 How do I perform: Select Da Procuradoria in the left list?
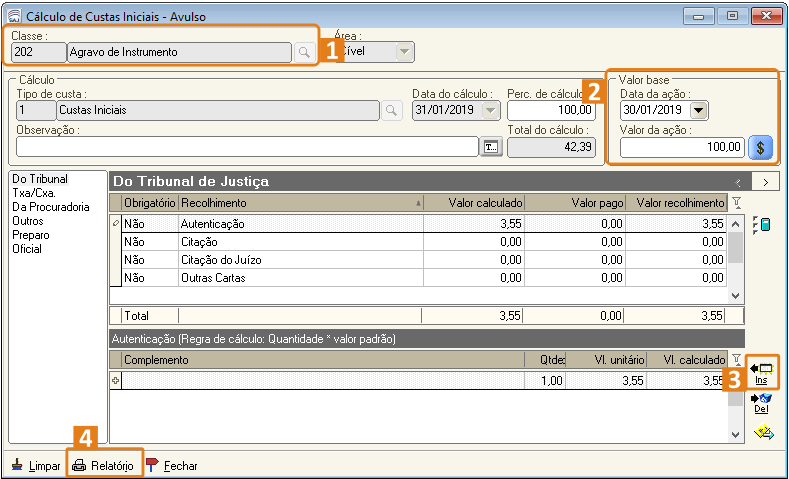[x=51, y=207]
